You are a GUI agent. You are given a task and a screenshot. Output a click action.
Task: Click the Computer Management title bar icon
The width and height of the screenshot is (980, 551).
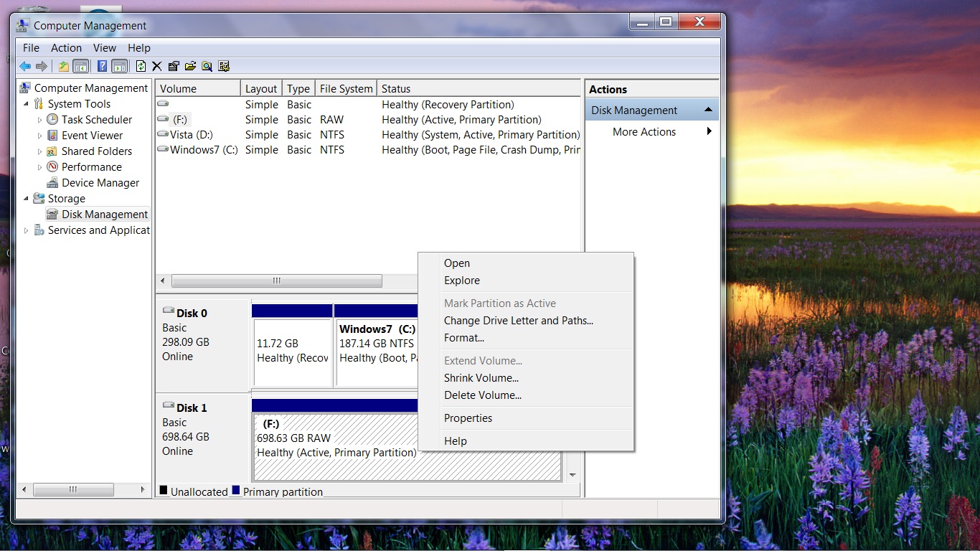[23, 26]
